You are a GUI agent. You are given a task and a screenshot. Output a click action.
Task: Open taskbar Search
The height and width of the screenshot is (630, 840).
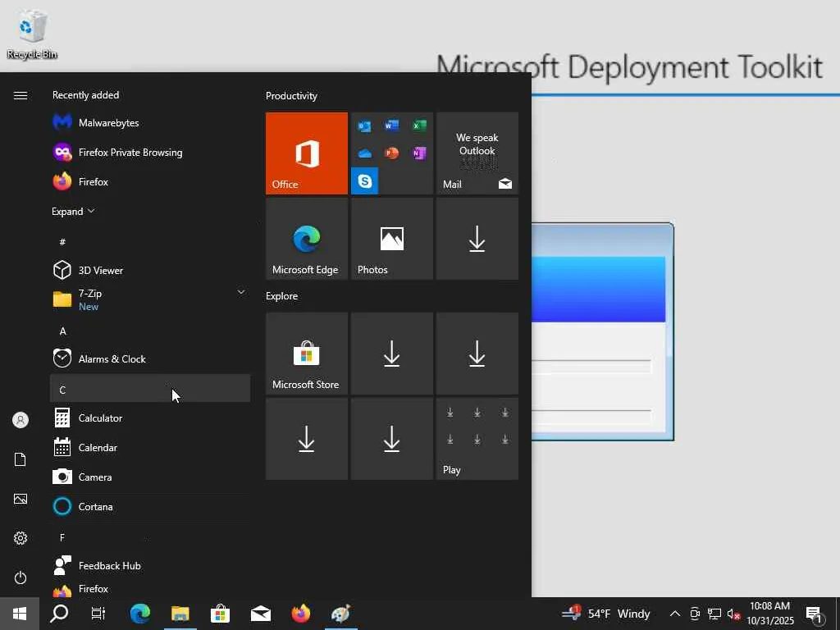pos(59,614)
